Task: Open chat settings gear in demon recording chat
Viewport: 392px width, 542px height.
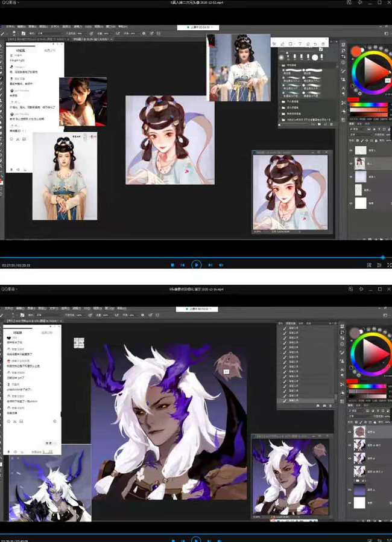Action: pyautogui.click(x=54, y=421)
